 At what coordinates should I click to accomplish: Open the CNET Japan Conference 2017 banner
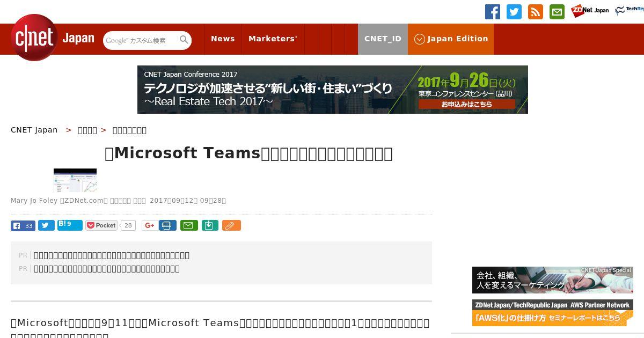[333, 90]
